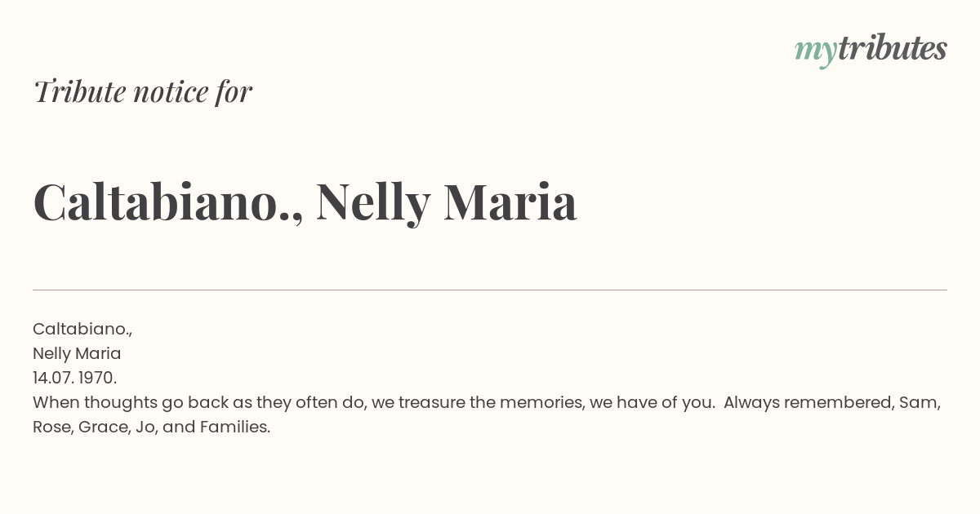Click the "Tribute notice for" heading
980x514 pixels.
[x=142, y=91]
